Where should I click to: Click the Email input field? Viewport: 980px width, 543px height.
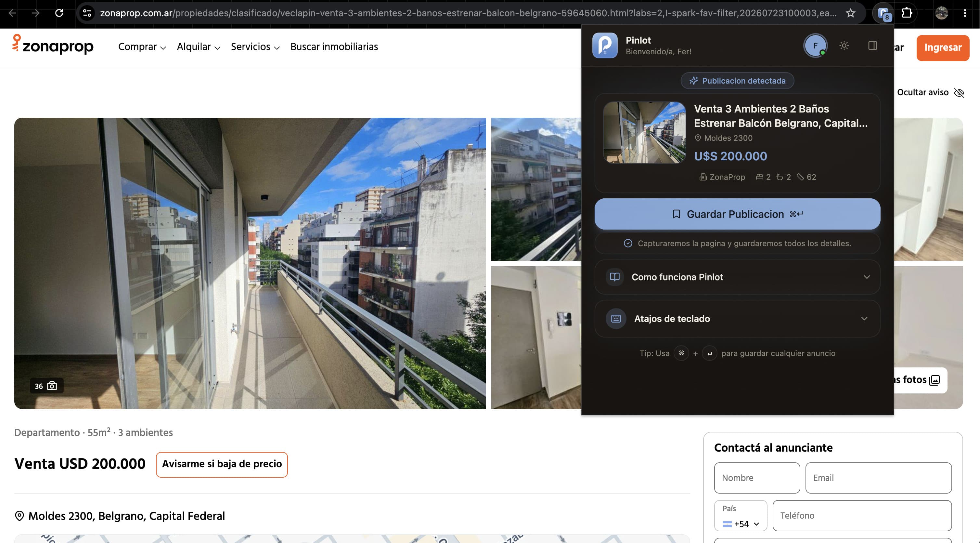pyautogui.click(x=878, y=478)
